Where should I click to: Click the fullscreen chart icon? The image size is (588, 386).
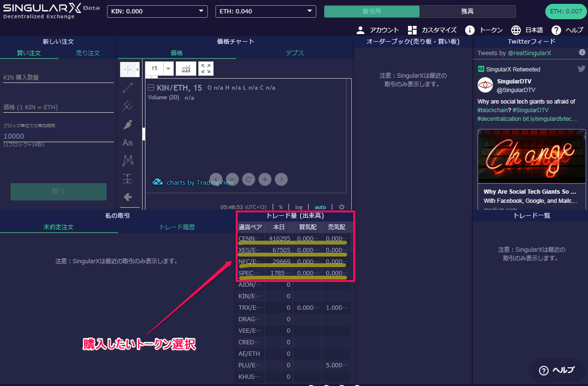pos(206,69)
